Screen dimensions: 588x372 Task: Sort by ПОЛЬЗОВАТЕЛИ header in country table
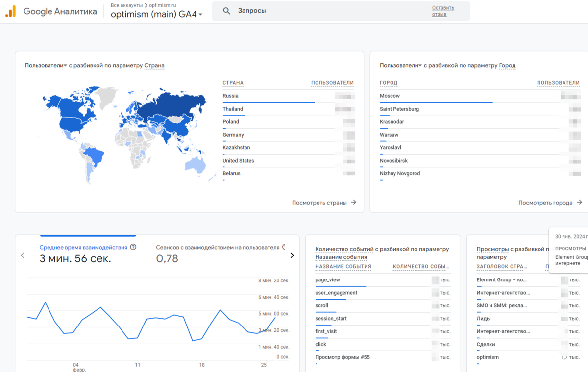332,83
